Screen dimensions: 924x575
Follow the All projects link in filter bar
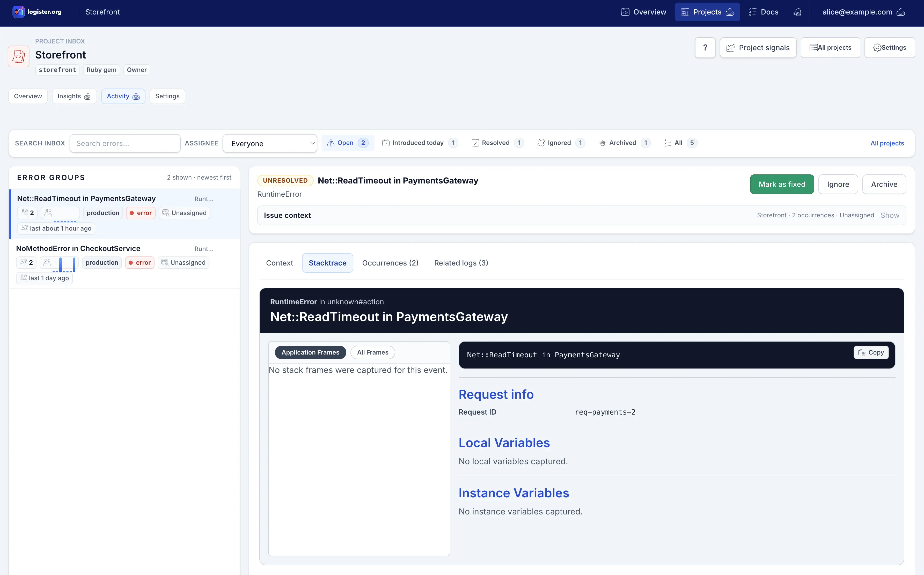(887, 143)
